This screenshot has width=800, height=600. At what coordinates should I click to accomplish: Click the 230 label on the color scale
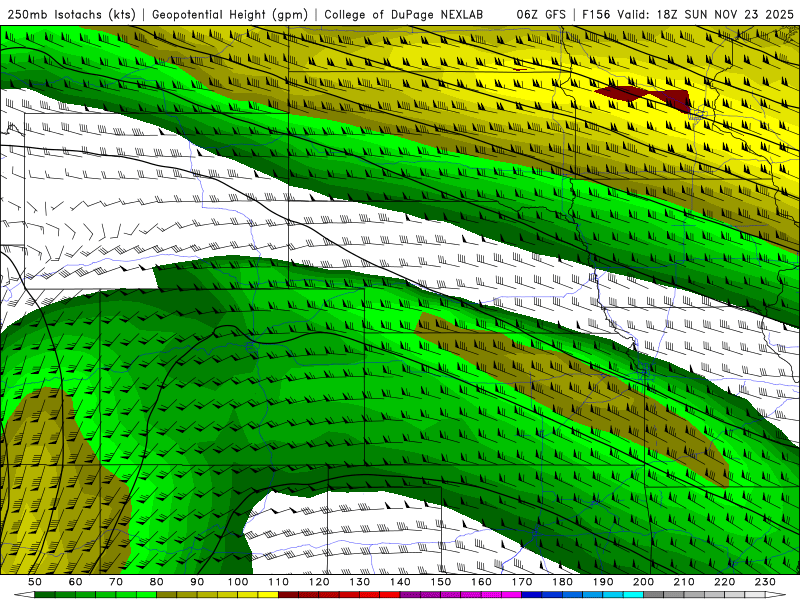pos(765,582)
